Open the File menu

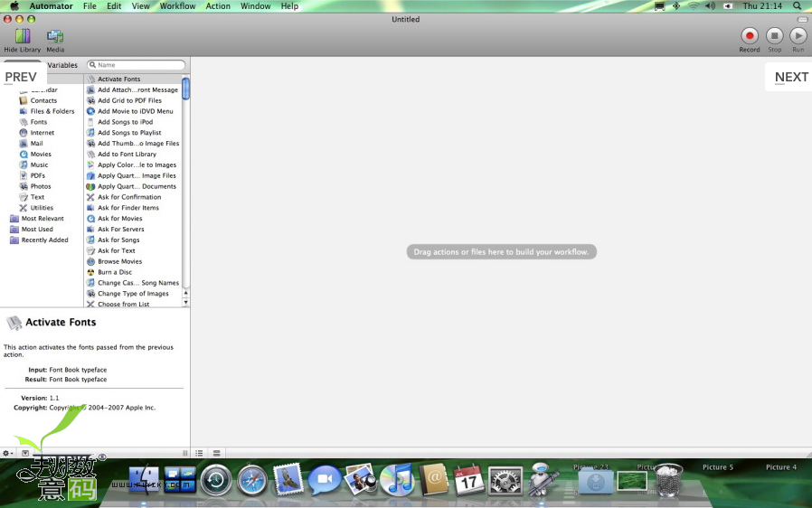(90, 6)
